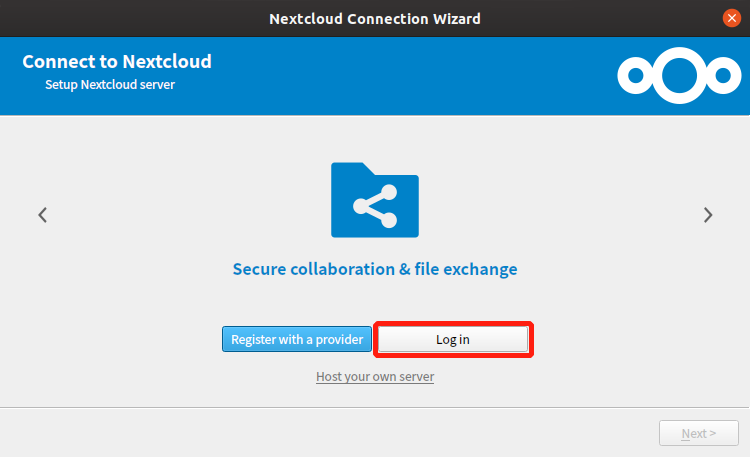Select the Log in button
The height and width of the screenshot is (457, 750).
(x=453, y=339)
